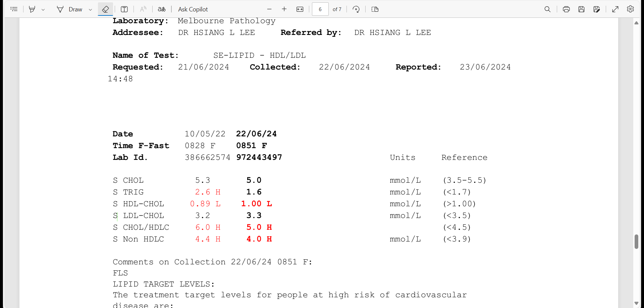The width and height of the screenshot is (644, 308).
Task: Click the 'S Non HDLC' row label
Action: point(138,239)
